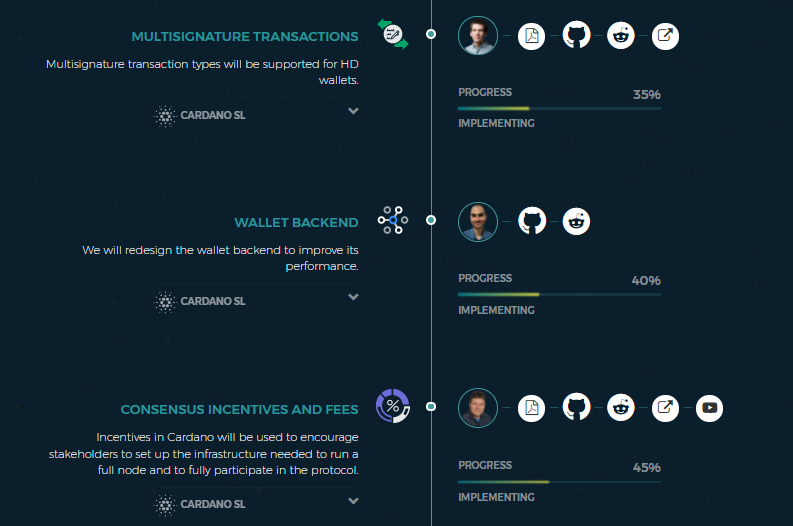Click the Multisignature Transactions heading
The image size is (793, 526).
tap(245, 37)
